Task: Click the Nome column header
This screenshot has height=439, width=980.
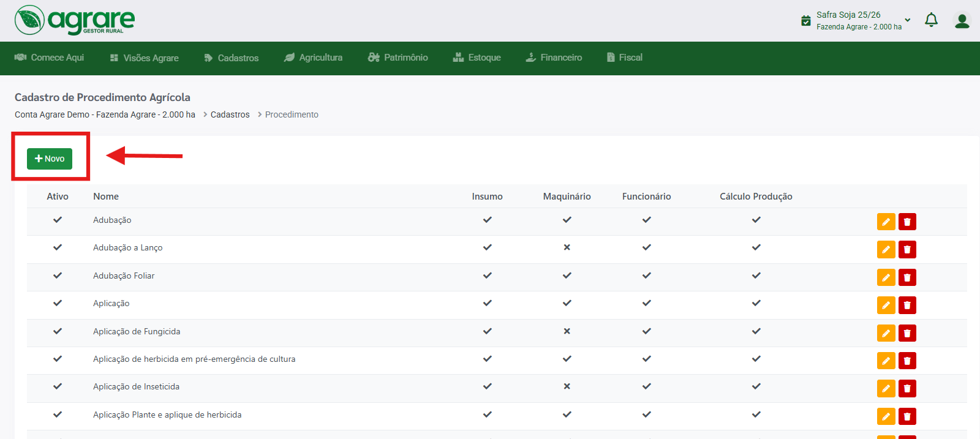Action: point(106,197)
